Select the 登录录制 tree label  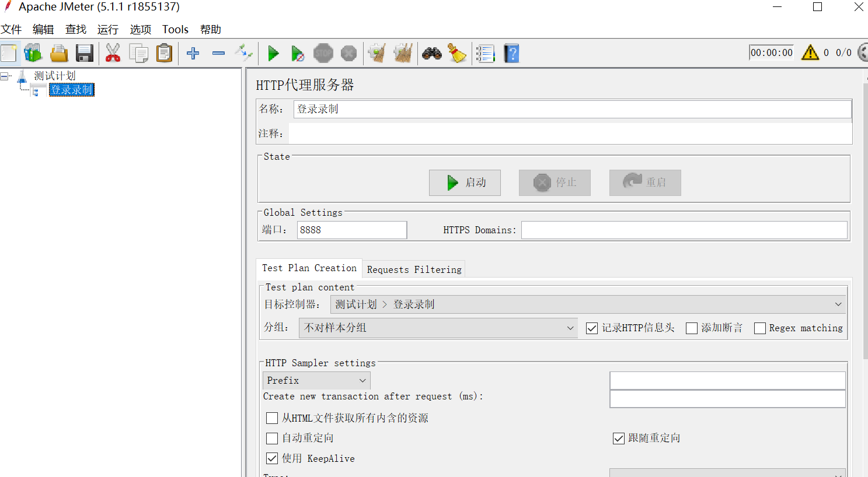tap(71, 90)
